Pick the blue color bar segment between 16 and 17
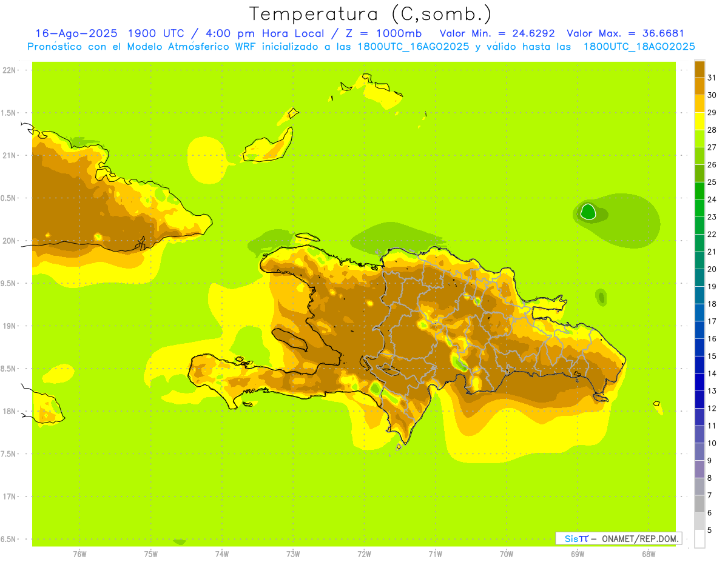Image resolution: width=728 pixels, height=562 pixels. point(699,330)
